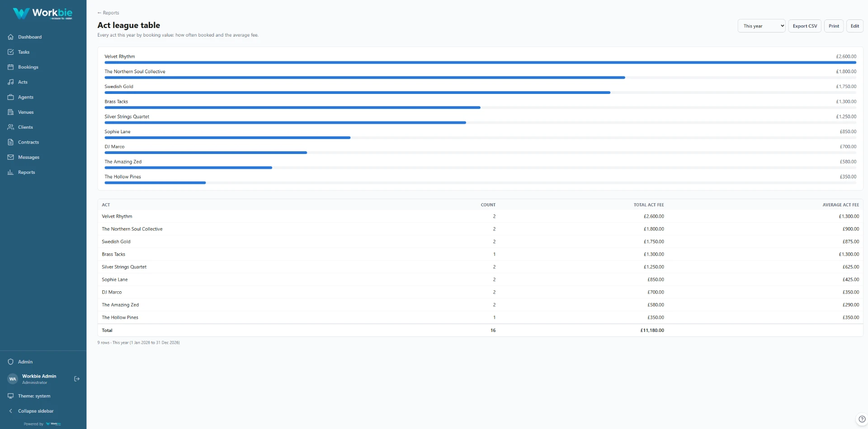Viewport: 868px width, 429px height.
Task: Click the Powered by Workbie link
Action: click(x=42, y=424)
